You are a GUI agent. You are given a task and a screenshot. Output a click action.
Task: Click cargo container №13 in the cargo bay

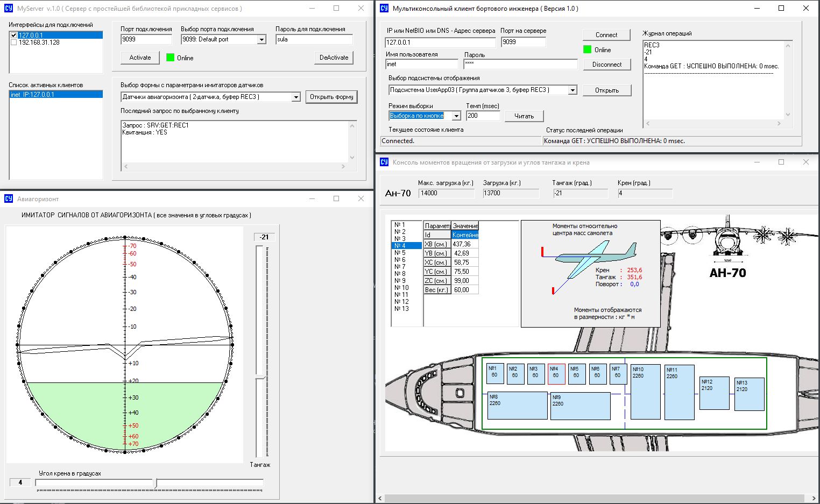(750, 394)
